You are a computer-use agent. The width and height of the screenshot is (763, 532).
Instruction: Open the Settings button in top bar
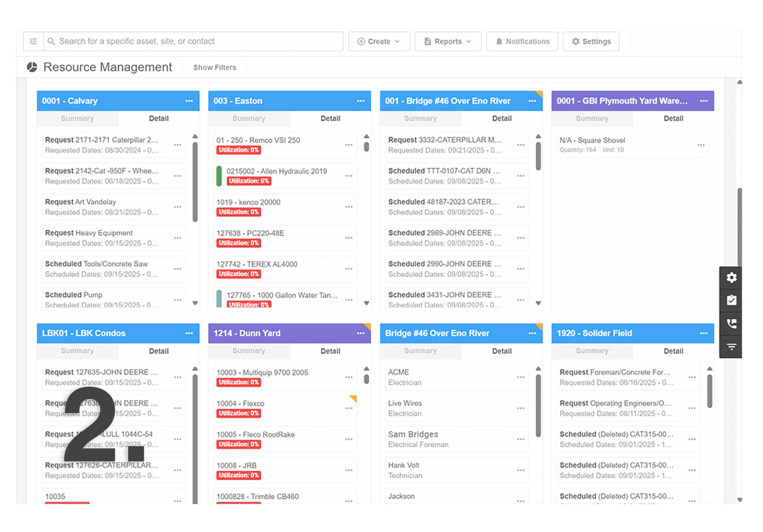(591, 41)
